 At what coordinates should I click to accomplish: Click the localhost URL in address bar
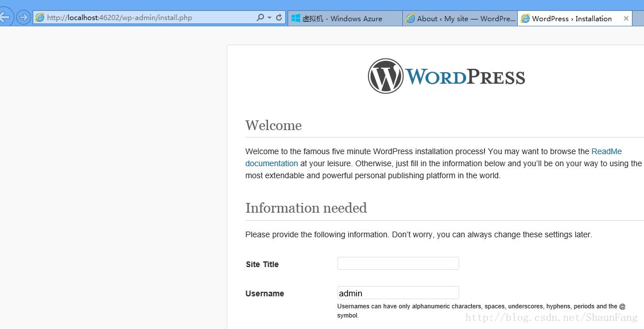(119, 18)
